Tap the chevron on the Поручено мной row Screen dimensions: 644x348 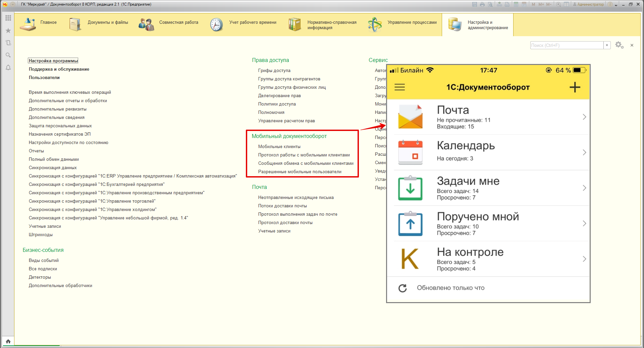(584, 223)
